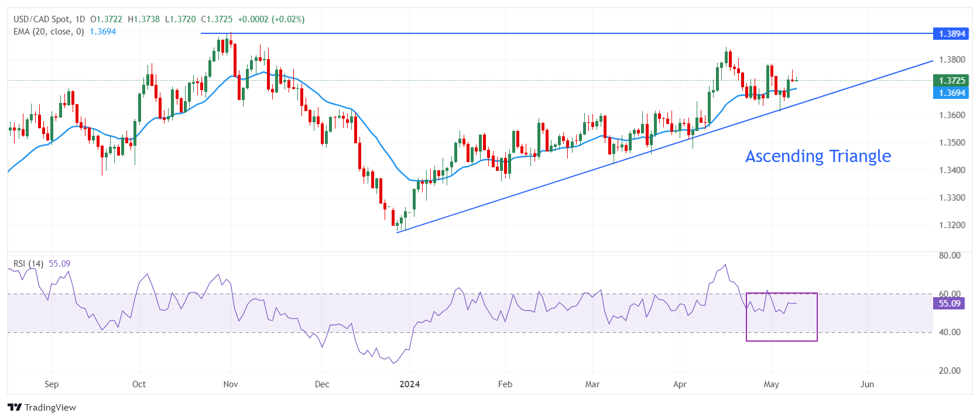Click the blue 1.3894 resistance price label

[x=951, y=34]
